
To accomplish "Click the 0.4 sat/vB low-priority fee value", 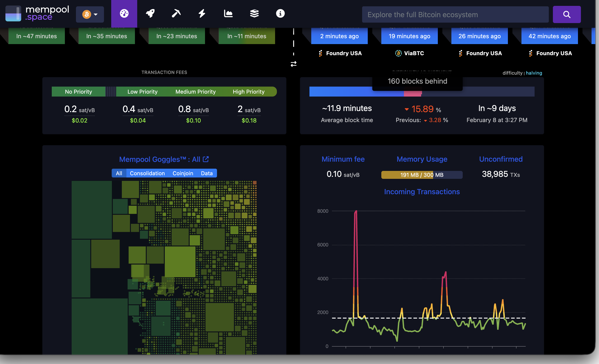I will [138, 109].
